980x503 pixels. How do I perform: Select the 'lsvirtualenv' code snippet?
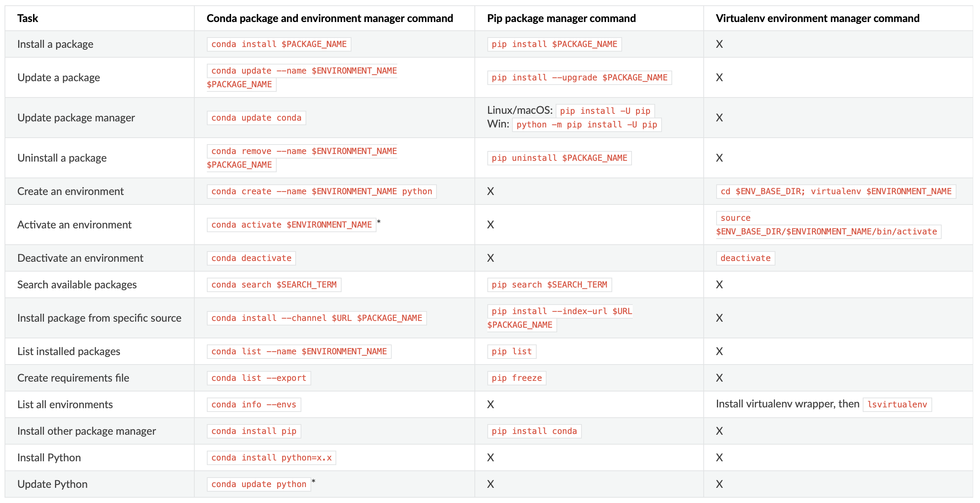896,404
